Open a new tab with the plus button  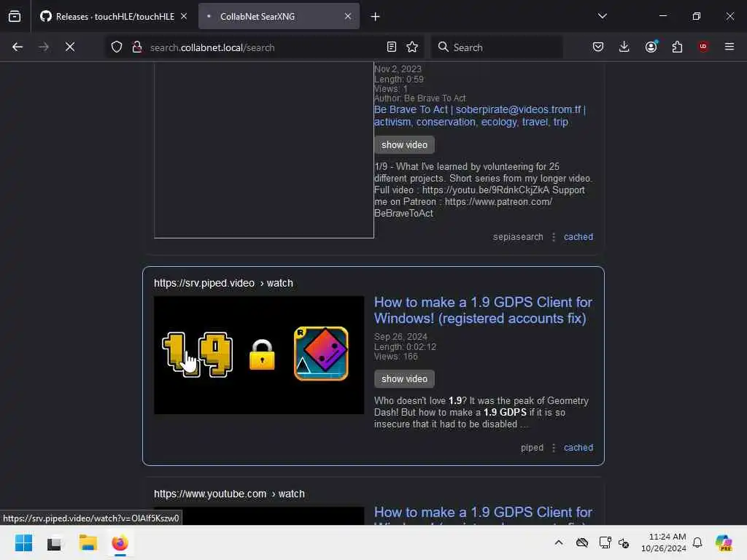[376, 17]
